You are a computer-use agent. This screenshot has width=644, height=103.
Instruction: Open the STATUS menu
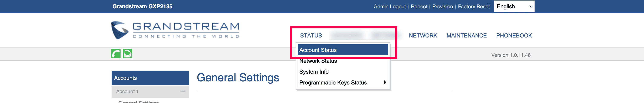[311, 36]
